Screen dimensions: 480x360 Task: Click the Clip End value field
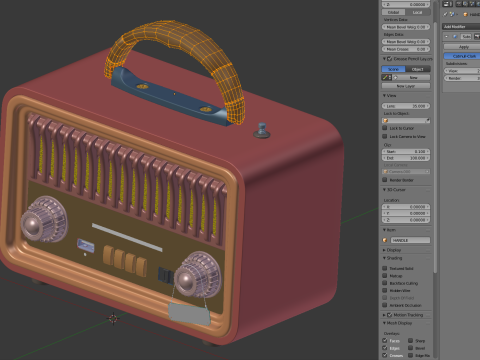point(406,158)
